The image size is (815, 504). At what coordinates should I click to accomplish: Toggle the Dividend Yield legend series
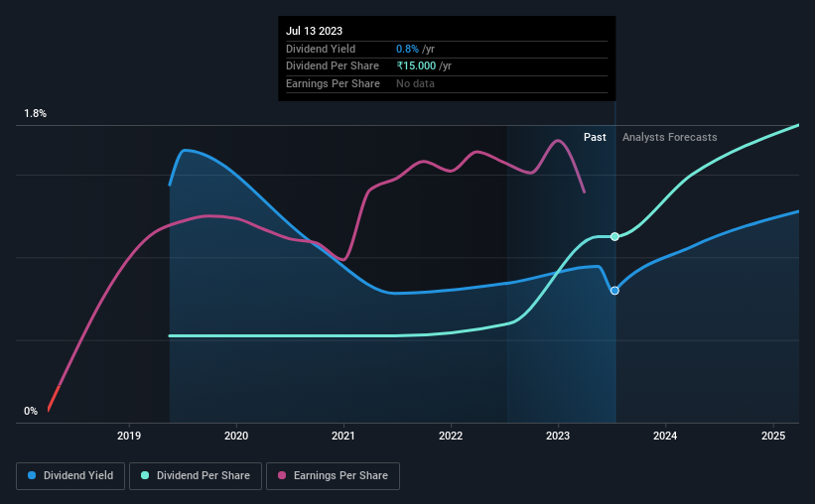70,476
